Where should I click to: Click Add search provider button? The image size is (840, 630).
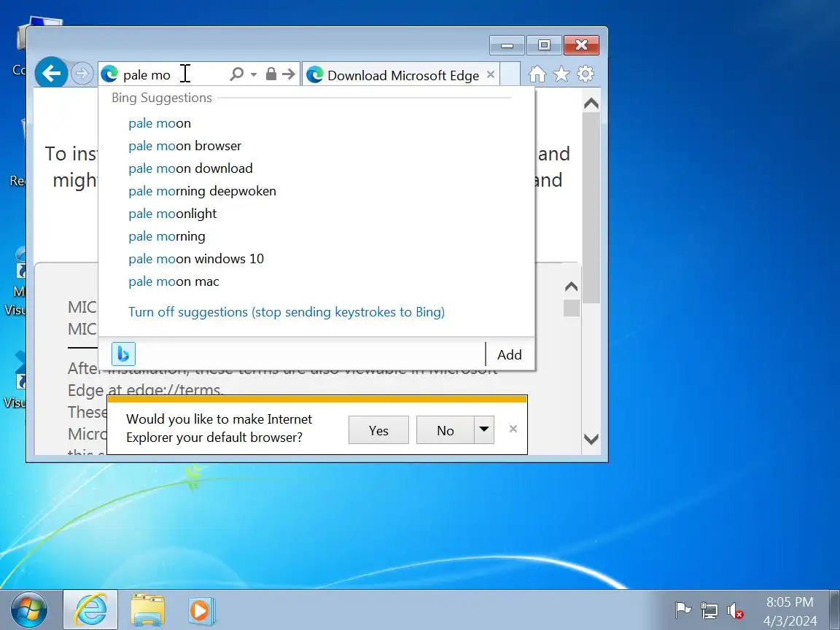tap(510, 354)
